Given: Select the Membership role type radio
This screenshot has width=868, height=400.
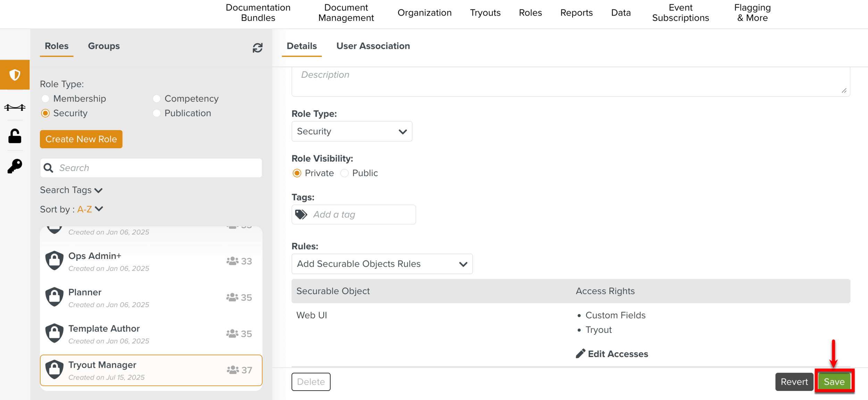Looking at the screenshot, I should 45,99.
